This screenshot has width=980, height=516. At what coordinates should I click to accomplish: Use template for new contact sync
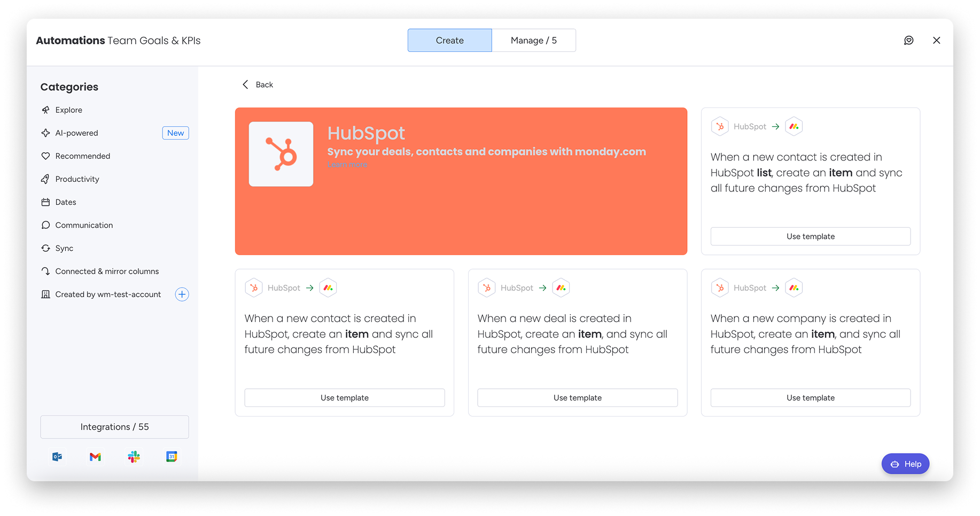pyautogui.click(x=345, y=398)
